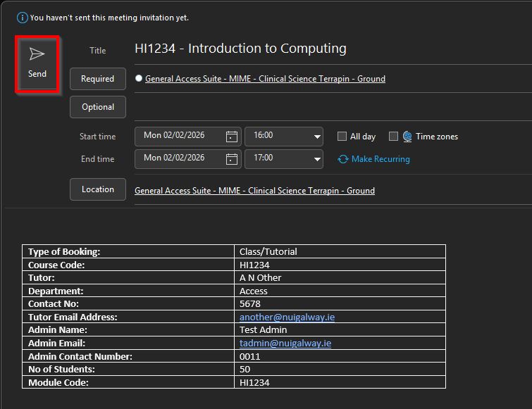Click the Send meeting invitation button
The image size is (532, 409).
coord(37,63)
